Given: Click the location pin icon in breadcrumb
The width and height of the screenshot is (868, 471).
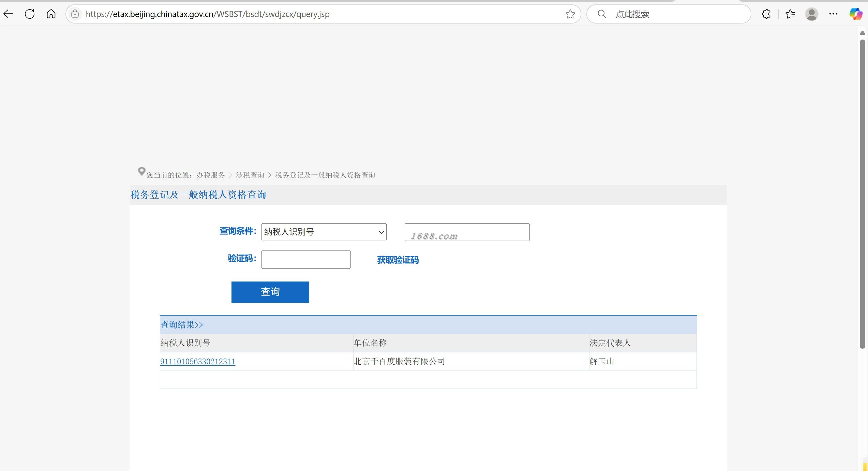Looking at the screenshot, I should [x=141, y=171].
